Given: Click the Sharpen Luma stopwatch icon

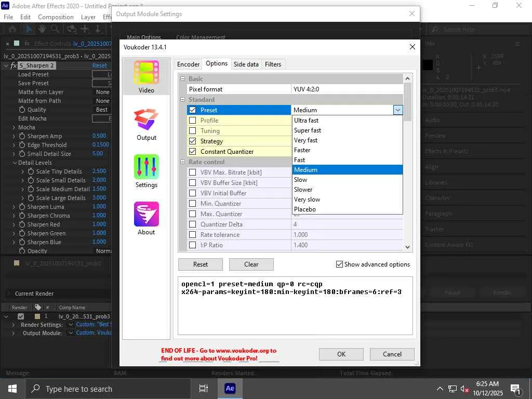Looking at the screenshot, I should coord(22,207).
